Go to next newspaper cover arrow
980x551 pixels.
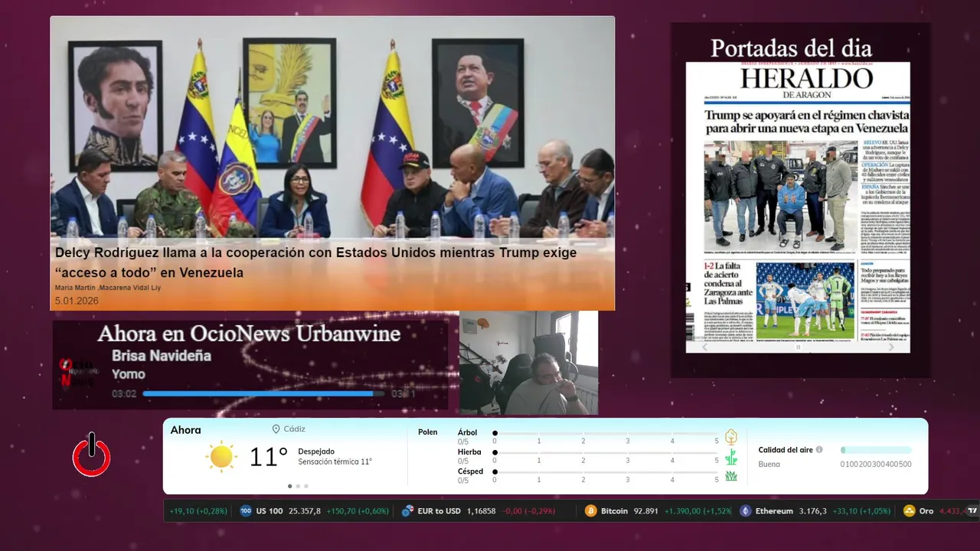click(x=890, y=347)
